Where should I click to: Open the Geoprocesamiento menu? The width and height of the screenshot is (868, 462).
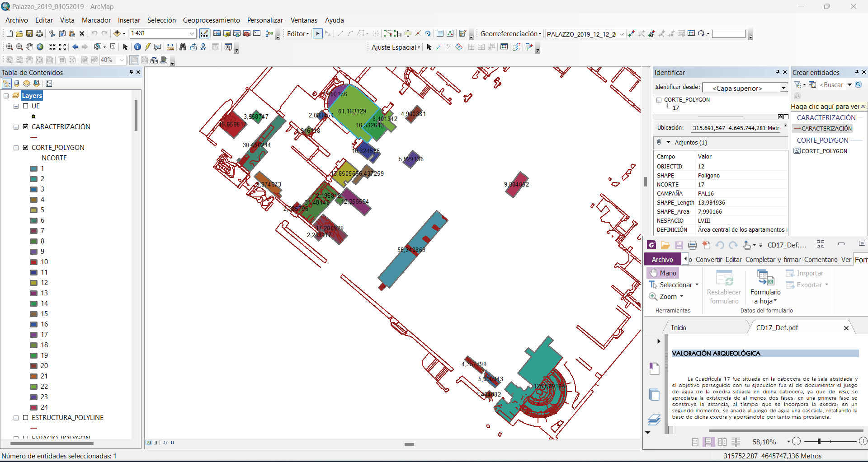212,20
